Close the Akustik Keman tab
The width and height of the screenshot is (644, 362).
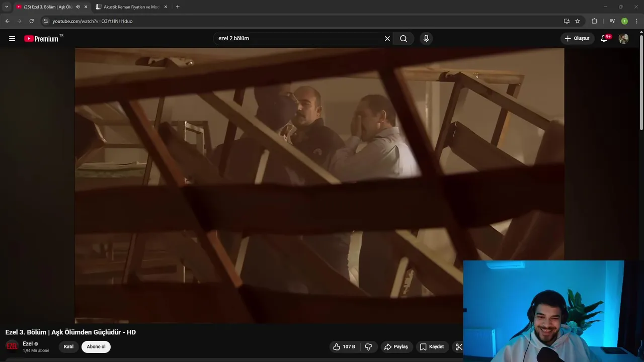click(166, 7)
